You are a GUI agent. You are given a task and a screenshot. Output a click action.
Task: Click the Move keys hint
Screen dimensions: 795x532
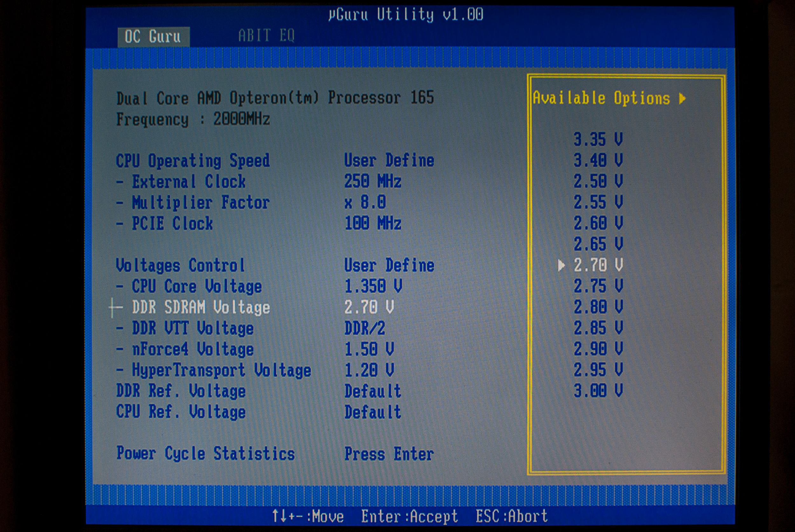coord(308,516)
